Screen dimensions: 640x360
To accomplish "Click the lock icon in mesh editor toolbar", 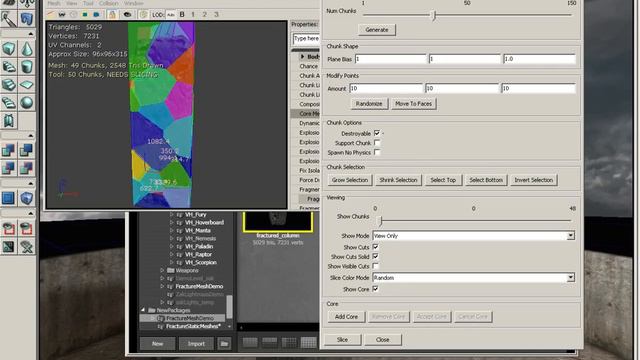I will click(x=112, y=14).
